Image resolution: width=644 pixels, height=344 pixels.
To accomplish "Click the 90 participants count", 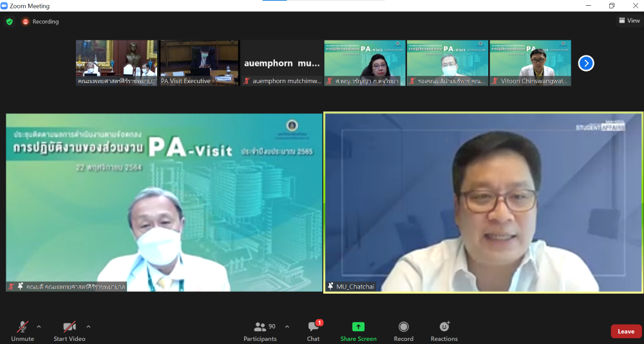I will [x=272, y=327].
